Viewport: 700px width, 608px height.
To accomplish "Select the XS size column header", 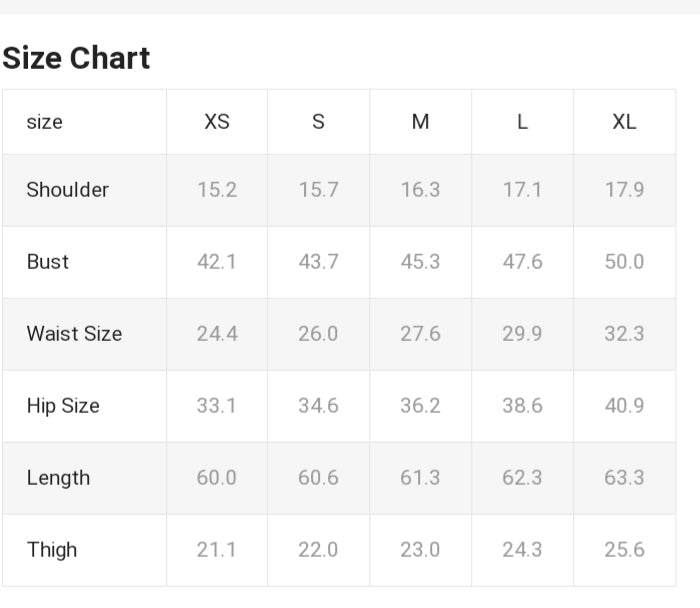I will 217,122.
